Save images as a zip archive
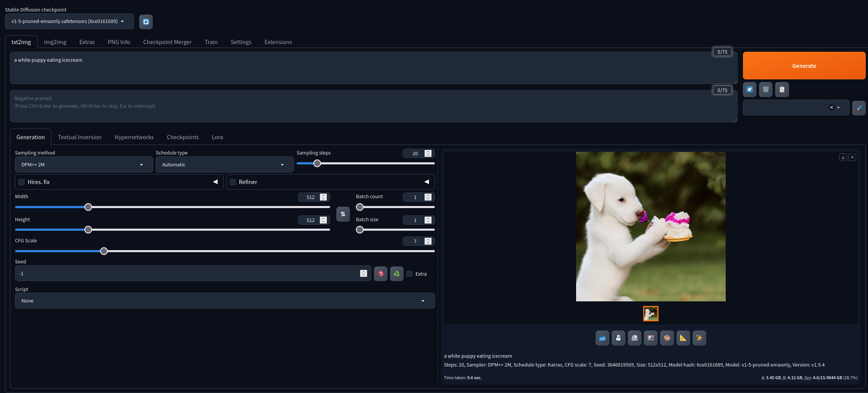Screen dimensions: 868x393 pyautogui.click(x=634, y=338)
